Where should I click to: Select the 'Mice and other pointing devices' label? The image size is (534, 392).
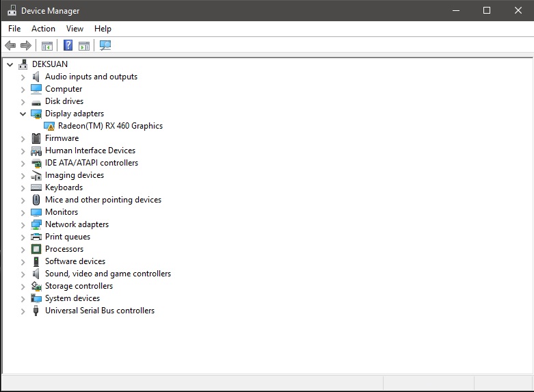[x=103, y=200]
